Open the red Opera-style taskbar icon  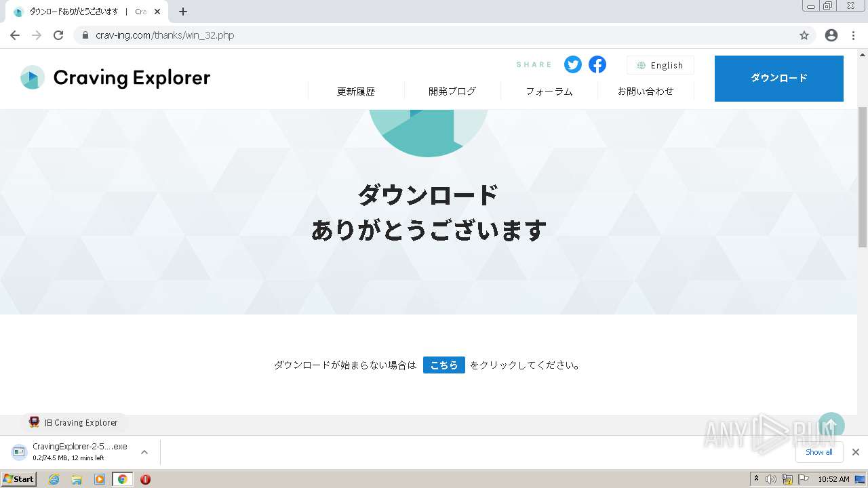click(x=145, y=479)
